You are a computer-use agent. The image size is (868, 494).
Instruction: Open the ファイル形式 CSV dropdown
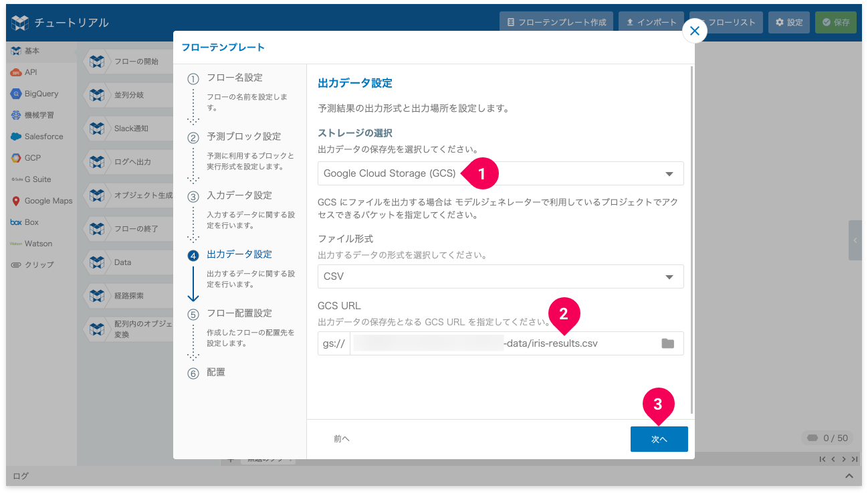point(500,276)
